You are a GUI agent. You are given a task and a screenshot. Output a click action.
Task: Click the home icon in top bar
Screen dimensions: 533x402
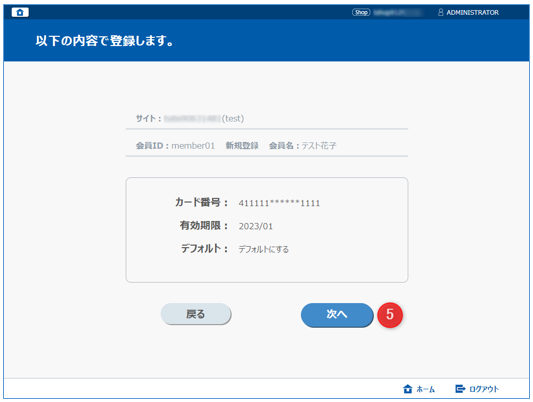[x=20, y=12]
